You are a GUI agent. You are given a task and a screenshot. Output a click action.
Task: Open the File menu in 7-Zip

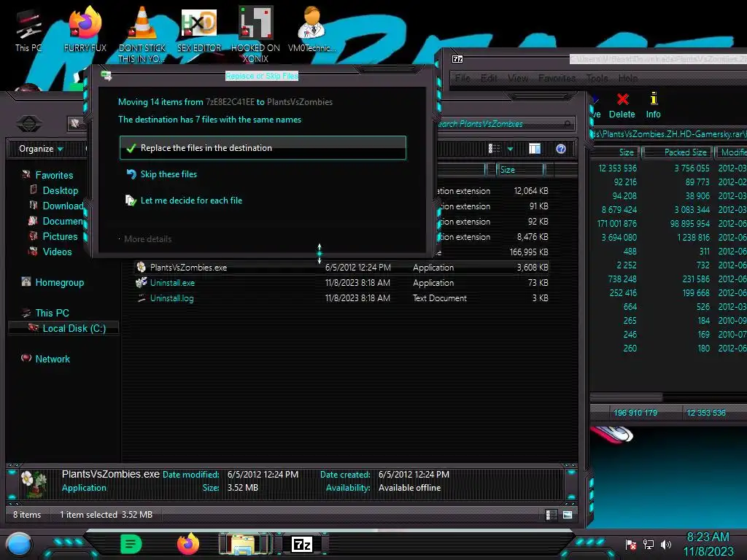462,78
